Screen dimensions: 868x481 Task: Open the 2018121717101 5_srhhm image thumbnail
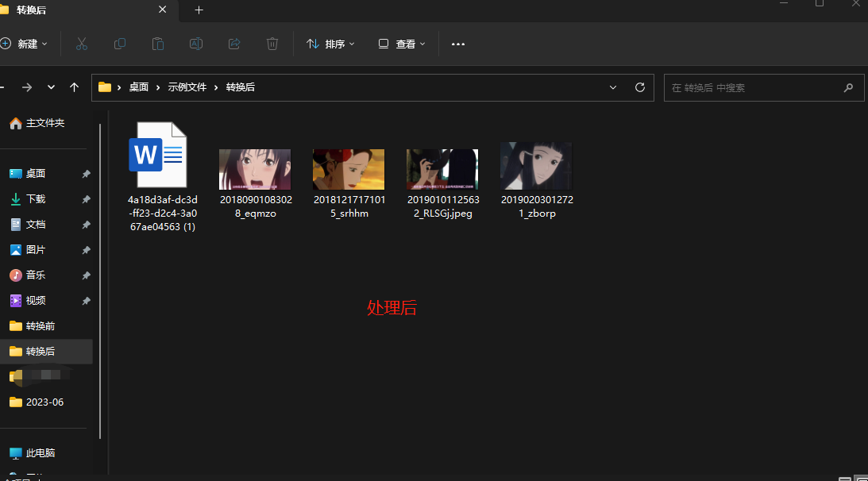348,167
